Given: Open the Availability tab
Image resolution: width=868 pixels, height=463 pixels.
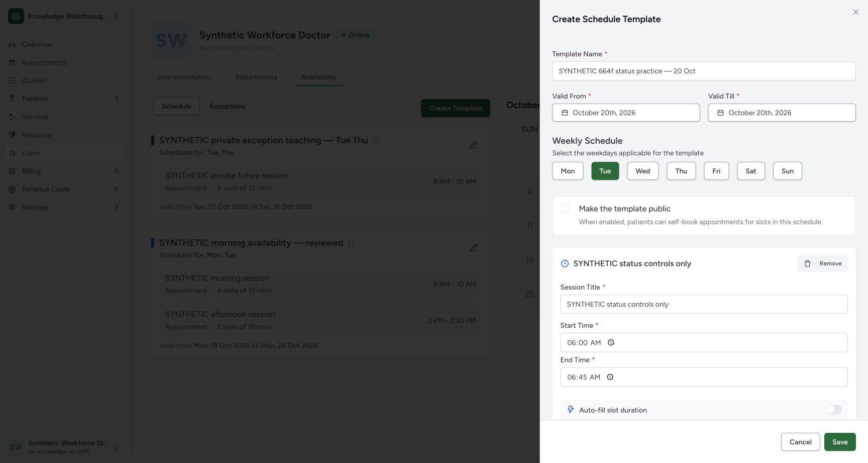Looking at the screenshot, I should [319, 77].
